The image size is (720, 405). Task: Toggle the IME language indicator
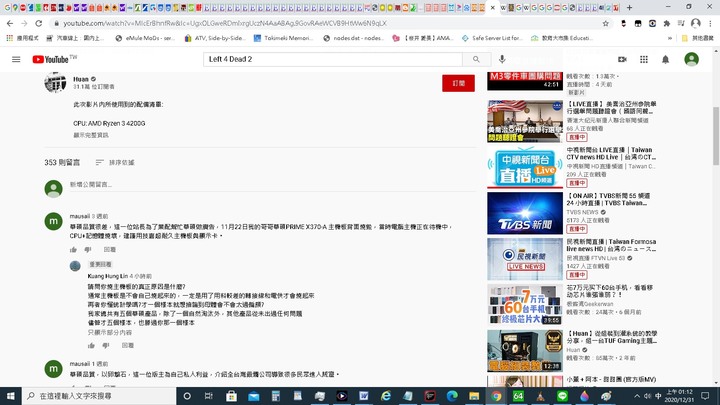click(x=658, y=396)
